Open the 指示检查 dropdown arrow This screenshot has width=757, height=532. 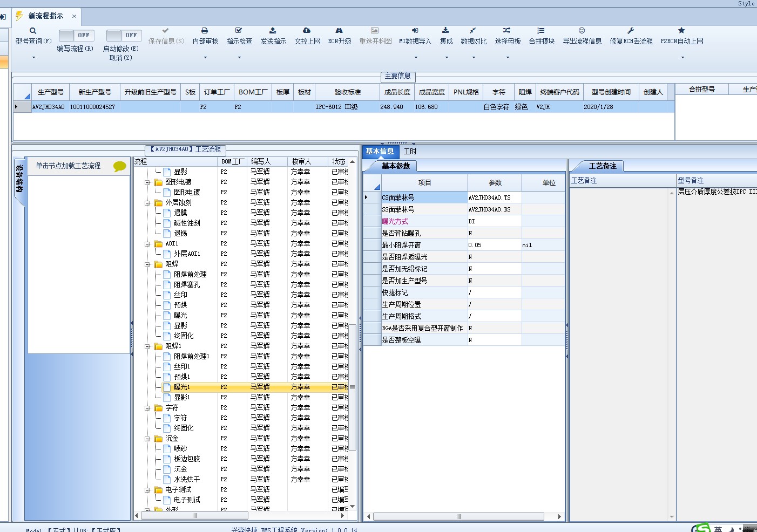click(239, 57)
